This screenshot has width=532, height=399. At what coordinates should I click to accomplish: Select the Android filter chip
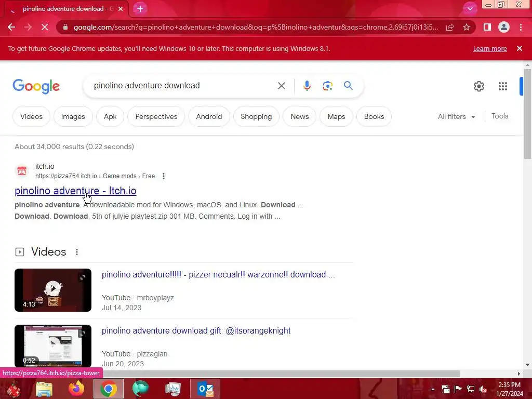click(209, 116)
